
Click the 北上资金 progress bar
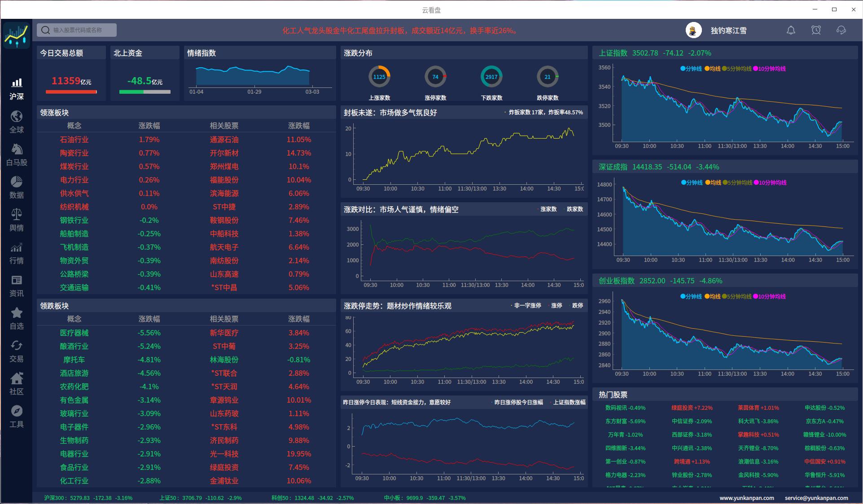145,91
